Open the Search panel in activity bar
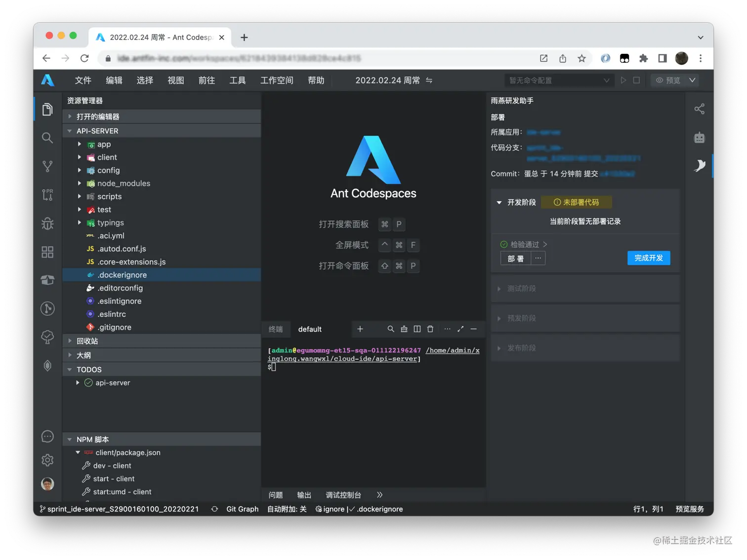The height and width of the screenshot is (560, 747). [x=47, y=138]
